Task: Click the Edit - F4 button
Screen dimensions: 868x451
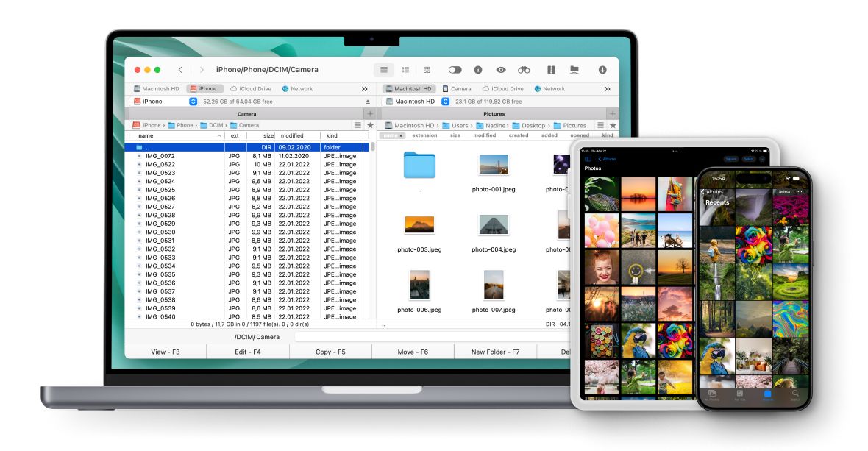Action: click(248, 352)
